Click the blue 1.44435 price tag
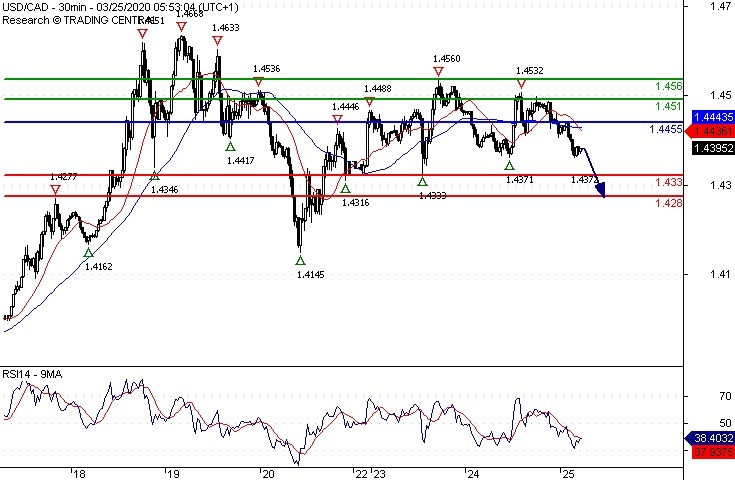The image size is (735, 480). tap(713, 117)
